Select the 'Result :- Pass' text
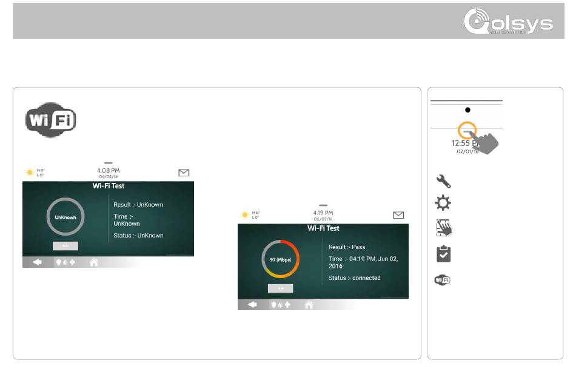 pyautogui.click(x=347, y=247)
